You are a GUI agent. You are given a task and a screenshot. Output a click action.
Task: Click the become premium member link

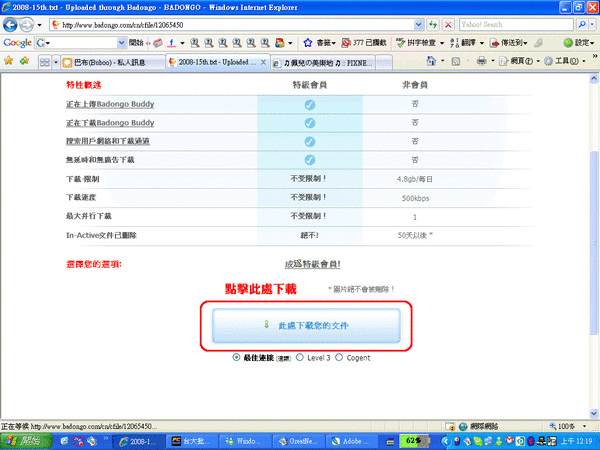coord(313,264)
